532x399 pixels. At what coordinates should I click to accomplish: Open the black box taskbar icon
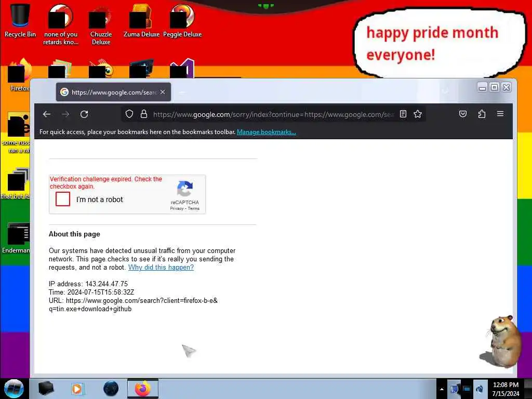[x=46, y=389]
